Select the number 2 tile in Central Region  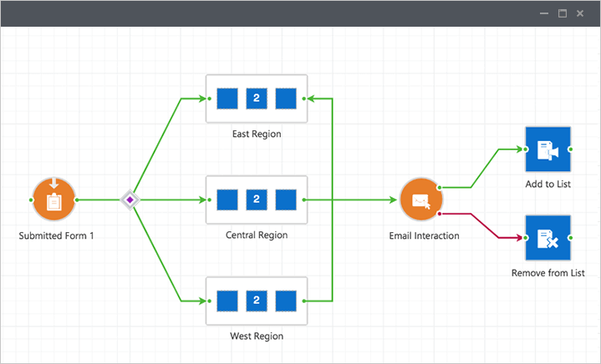(257, 200)
